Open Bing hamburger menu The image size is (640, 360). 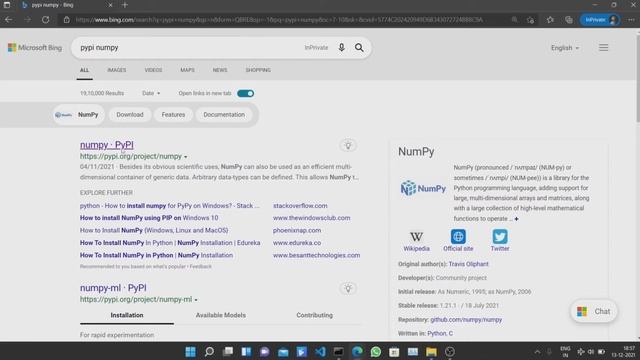pos(604,47)
